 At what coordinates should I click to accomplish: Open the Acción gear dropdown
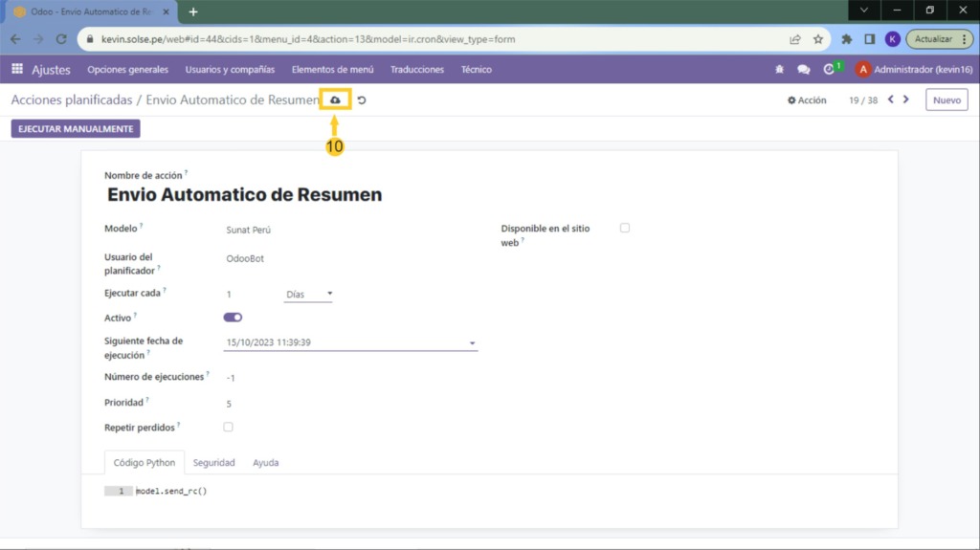point(807,100)
